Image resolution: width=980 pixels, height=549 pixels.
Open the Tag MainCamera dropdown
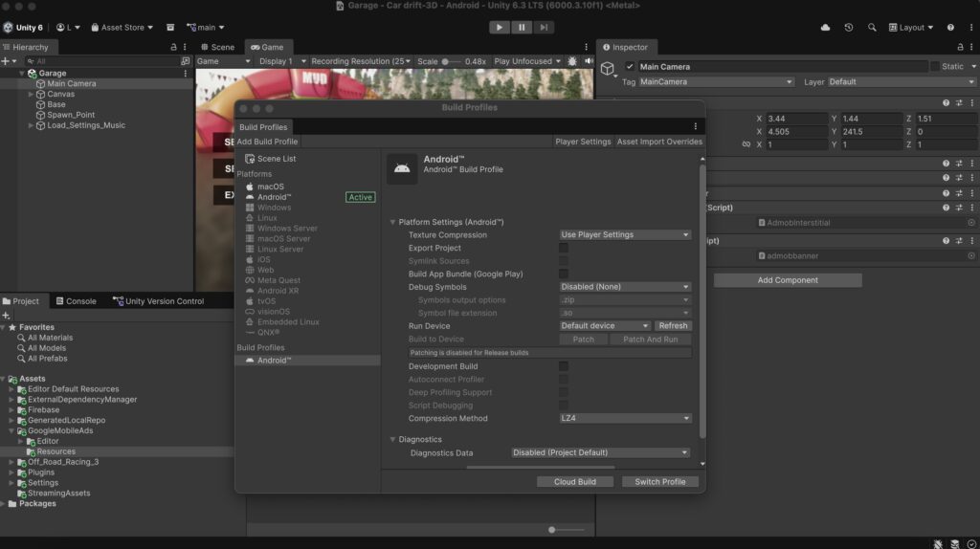point(716,82)
